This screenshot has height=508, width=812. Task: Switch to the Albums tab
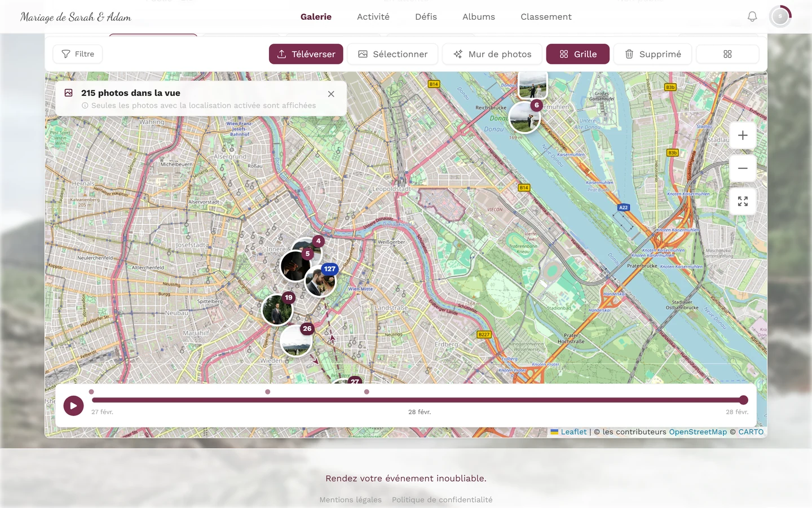coord(479,17)
